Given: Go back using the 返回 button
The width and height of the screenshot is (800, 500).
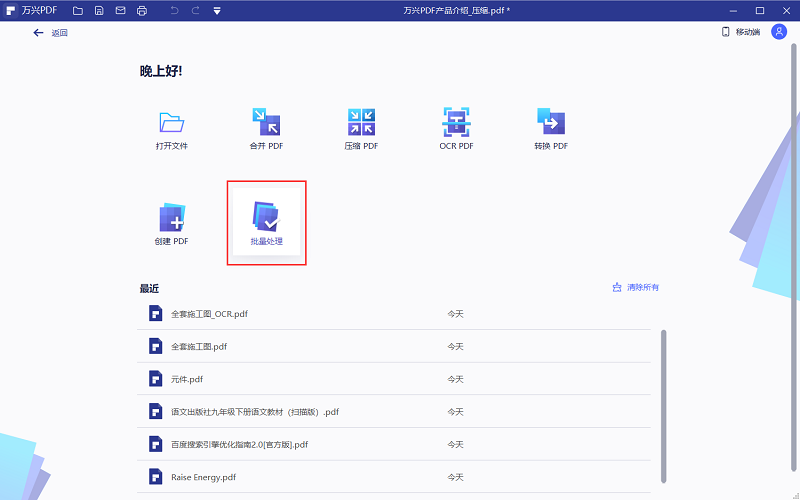Looking at the screenshot, I should pyautogui.click(x=50, y=33).
